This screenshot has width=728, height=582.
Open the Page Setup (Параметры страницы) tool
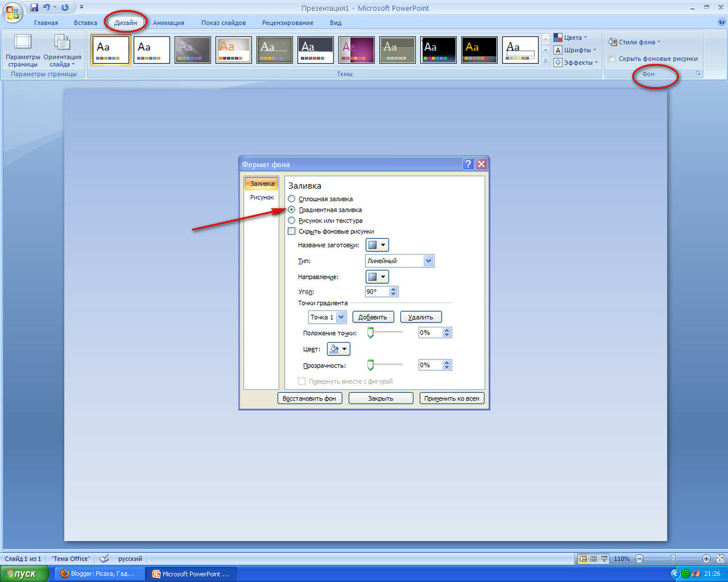coord(22,50)
